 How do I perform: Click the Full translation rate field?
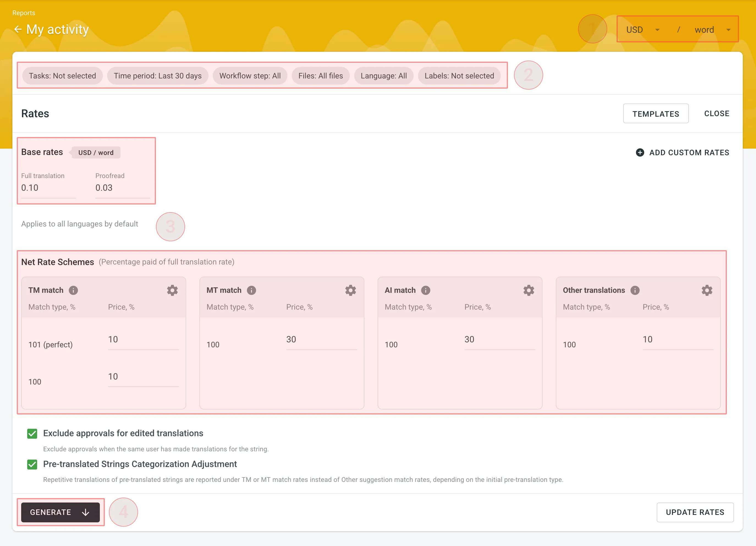click(x=48, y=188)
